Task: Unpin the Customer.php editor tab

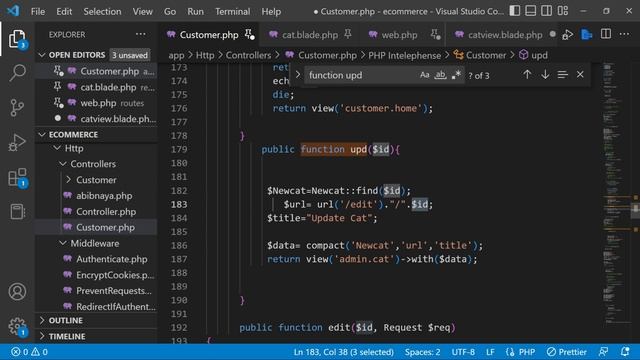Action: (249, 35)
